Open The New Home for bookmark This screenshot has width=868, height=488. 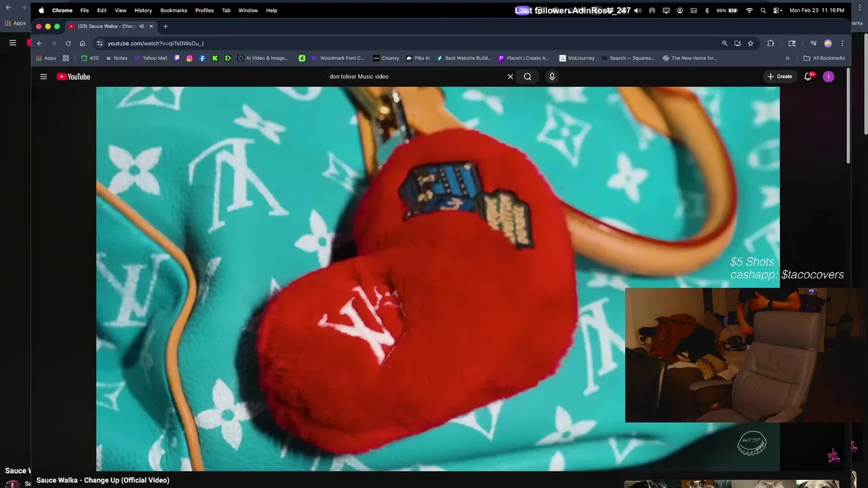(690, 58)
